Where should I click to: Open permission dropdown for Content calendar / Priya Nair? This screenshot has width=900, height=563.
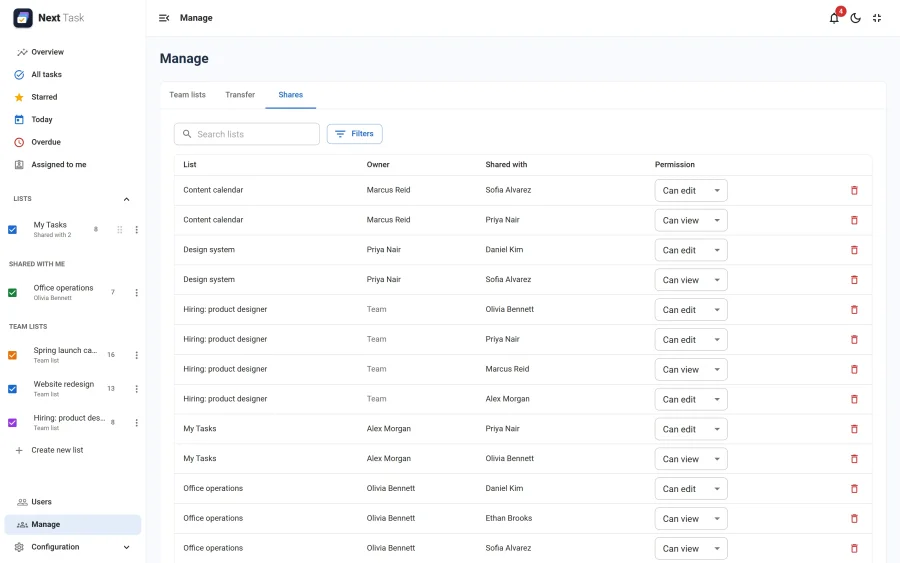691,220
